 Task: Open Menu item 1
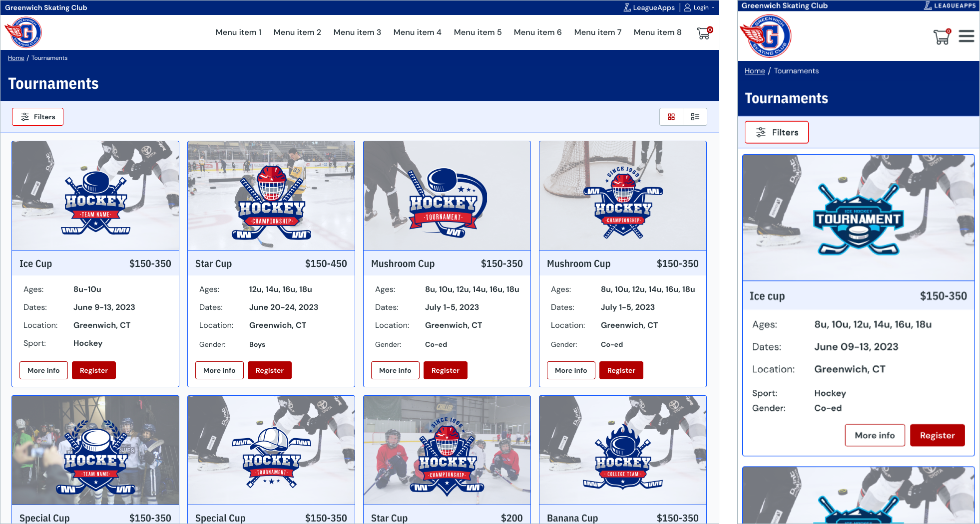tap(238, 32)
